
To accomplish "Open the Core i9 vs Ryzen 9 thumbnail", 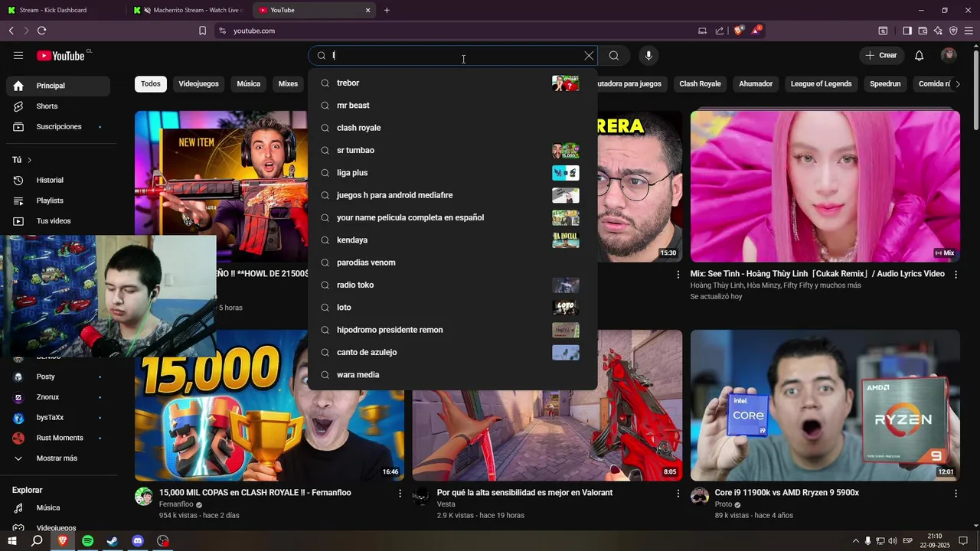I will (825, 406).
